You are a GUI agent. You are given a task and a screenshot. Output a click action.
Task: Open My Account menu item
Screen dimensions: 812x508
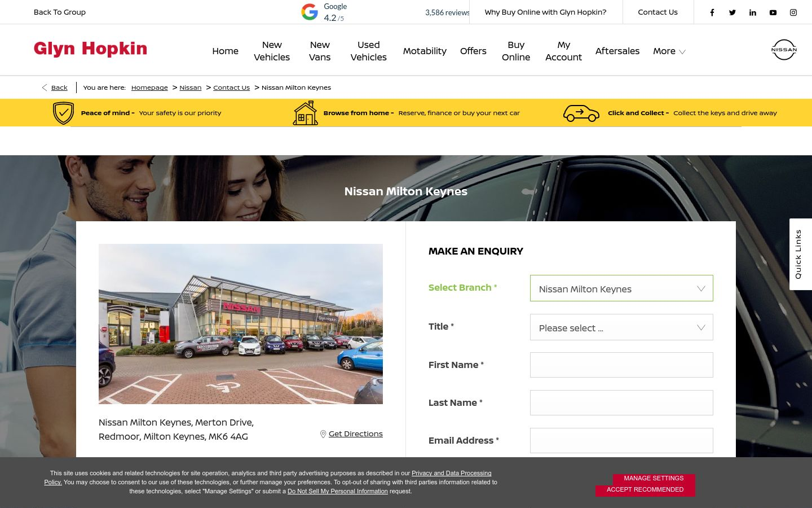[564, 51]
